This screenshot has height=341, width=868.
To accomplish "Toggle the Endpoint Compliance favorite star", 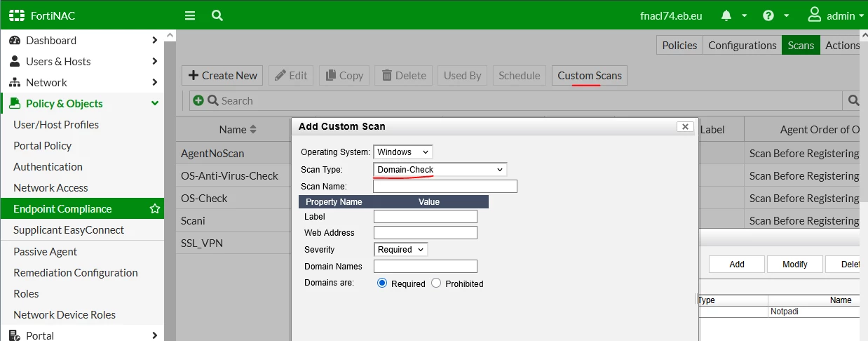I will pyautogui.click(x=155, y=209).
